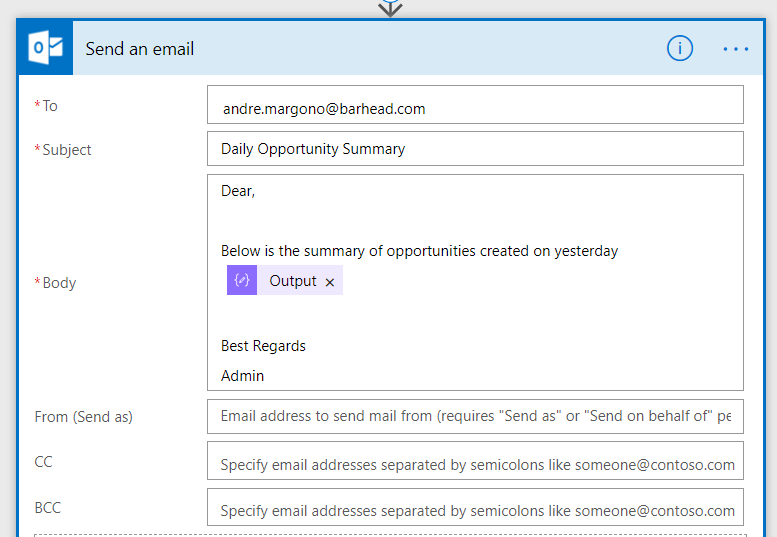Collapse the Send an email card title

140,48
